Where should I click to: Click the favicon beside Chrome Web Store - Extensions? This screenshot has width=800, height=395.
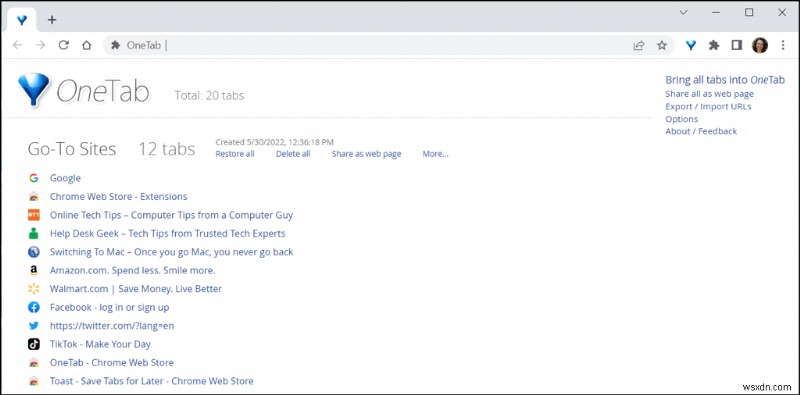point(34,196)
